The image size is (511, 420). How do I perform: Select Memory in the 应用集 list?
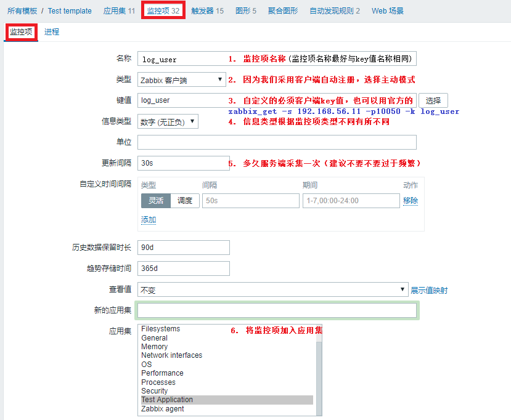point(227,347)
